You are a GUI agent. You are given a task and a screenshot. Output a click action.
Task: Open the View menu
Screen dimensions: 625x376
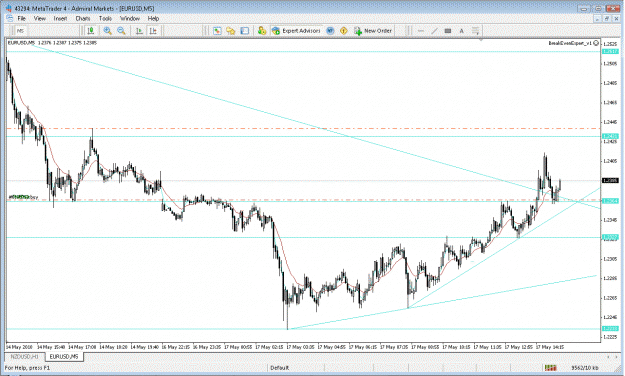coord(39,18)
